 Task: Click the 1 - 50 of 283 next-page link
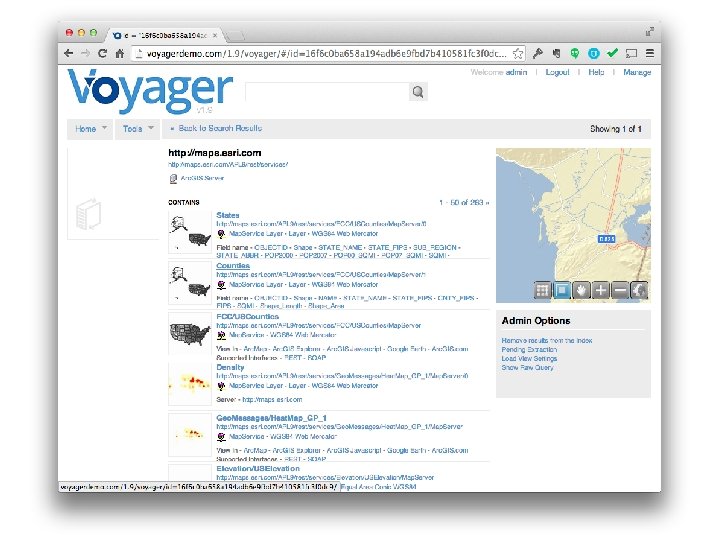point(464,202)
